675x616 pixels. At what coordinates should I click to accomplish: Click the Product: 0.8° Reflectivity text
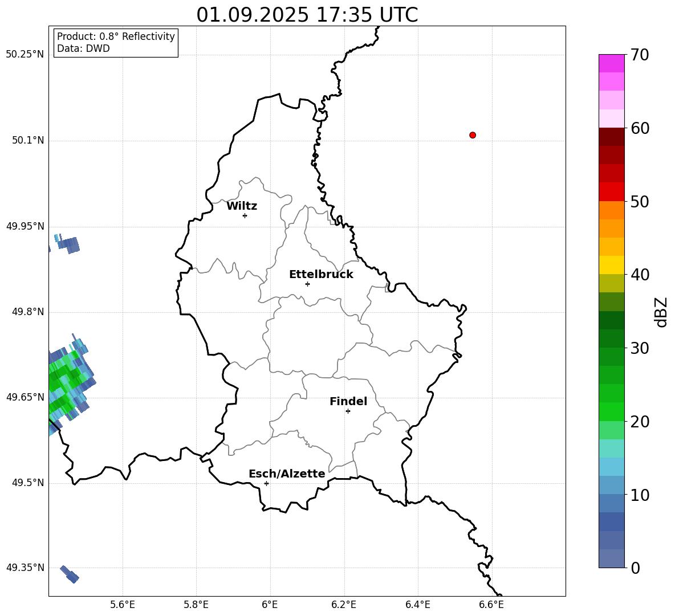[116, 36]
